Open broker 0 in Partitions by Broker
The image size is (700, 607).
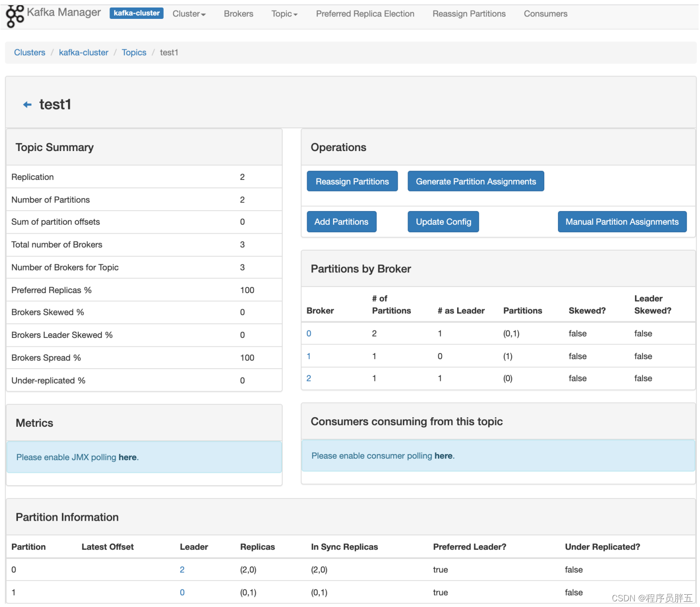309,334
